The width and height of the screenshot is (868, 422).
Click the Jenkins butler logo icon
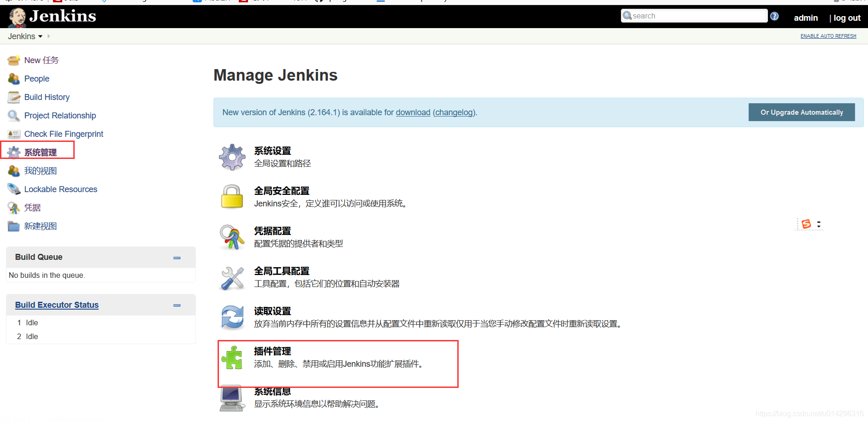[x=17, y=18]
